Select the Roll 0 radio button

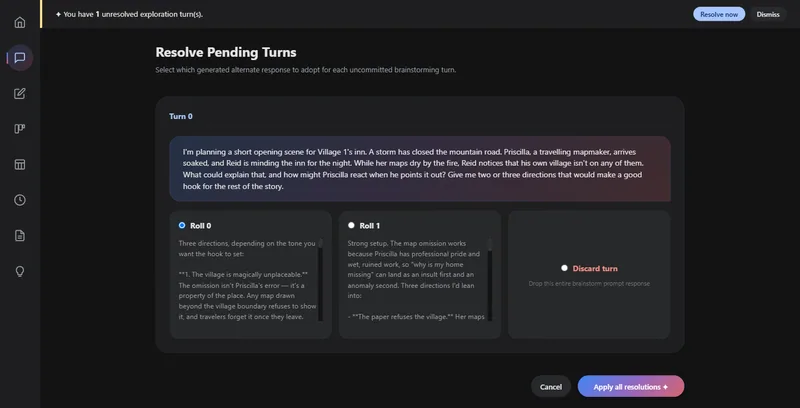pyautogui.click(x=182, y=225)
